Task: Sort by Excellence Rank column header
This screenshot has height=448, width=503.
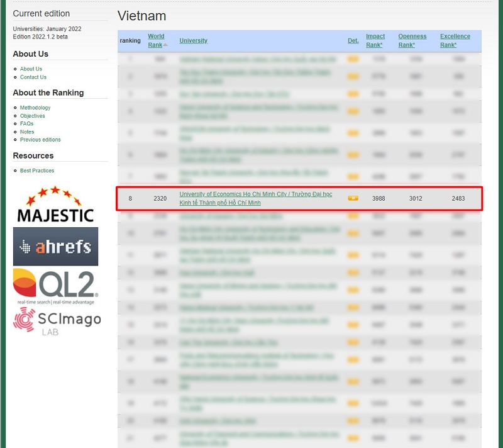Action: click(455, 40)
